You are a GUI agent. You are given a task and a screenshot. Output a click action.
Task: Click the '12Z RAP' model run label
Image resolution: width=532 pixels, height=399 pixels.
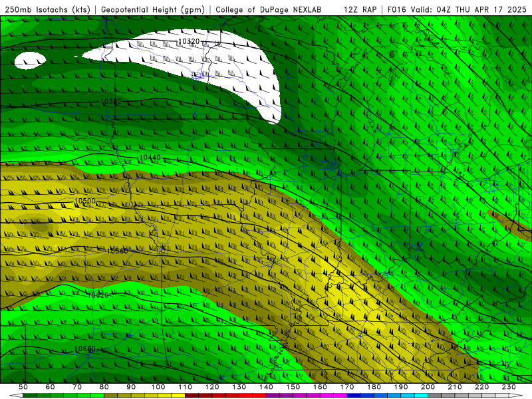tap(360, 10)
